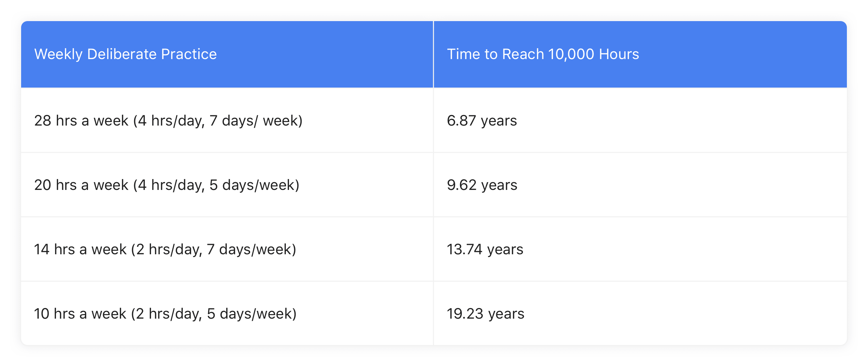Click the word "Hours" in the header
Viewport: 868px width, 364px height.
click(x=619, y=54)
